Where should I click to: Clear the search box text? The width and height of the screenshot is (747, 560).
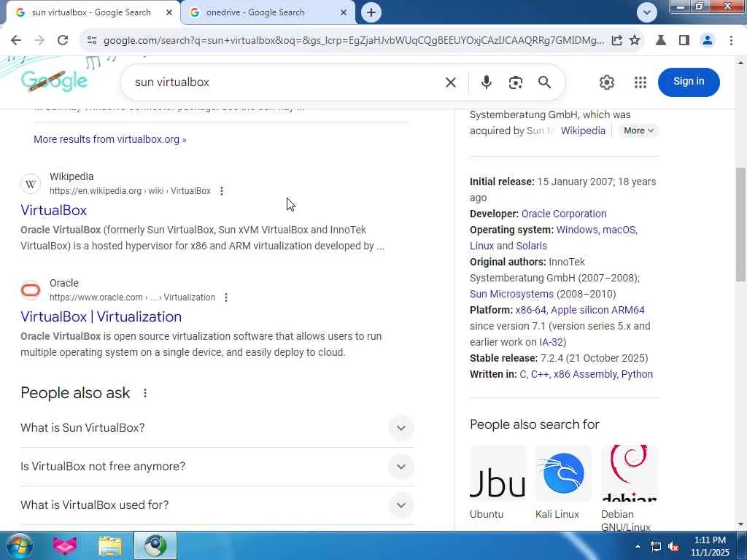click(x=451, y=82)
